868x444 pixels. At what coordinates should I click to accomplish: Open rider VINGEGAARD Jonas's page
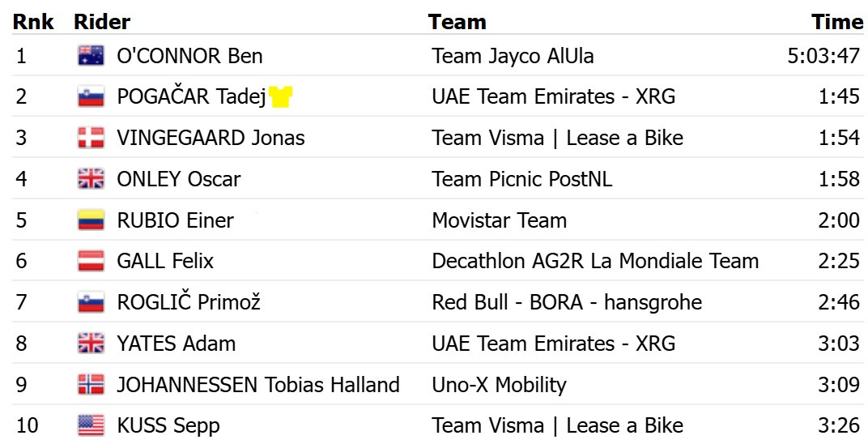[x=211, y=139]
